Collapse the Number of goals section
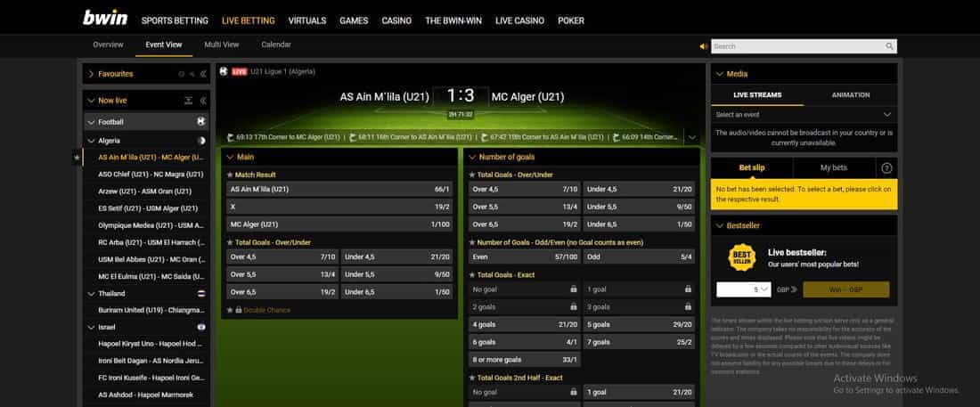 [472, 157]
